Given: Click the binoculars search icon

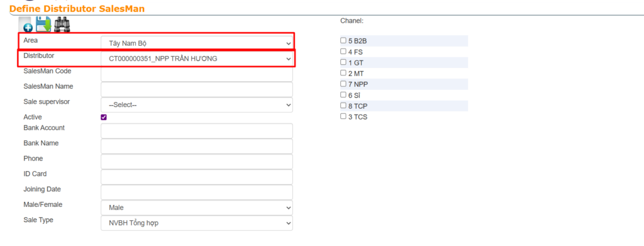Looking at the screenshot, I should coord(62,25).
